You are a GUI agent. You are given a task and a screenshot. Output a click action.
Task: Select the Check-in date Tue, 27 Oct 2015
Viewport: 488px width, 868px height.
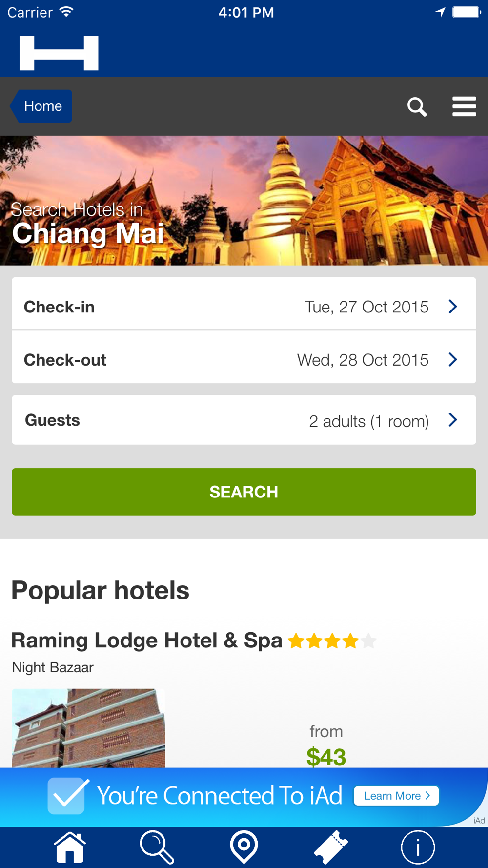click(x=366, y=307)
